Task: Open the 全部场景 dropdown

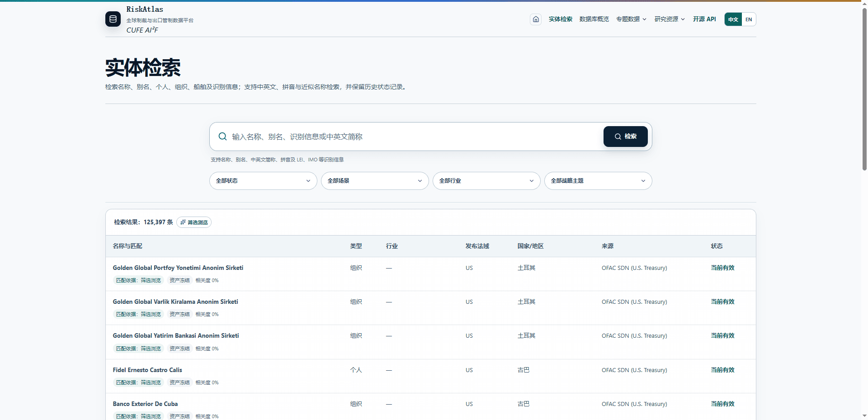Action: pyautogui.click(x=375, y=181)
